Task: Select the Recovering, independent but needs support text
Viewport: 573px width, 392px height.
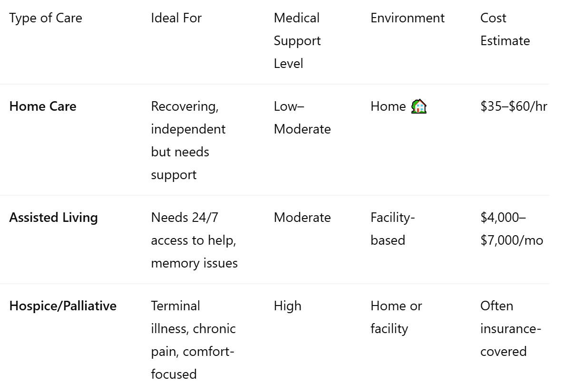Action: click(188, 140)
